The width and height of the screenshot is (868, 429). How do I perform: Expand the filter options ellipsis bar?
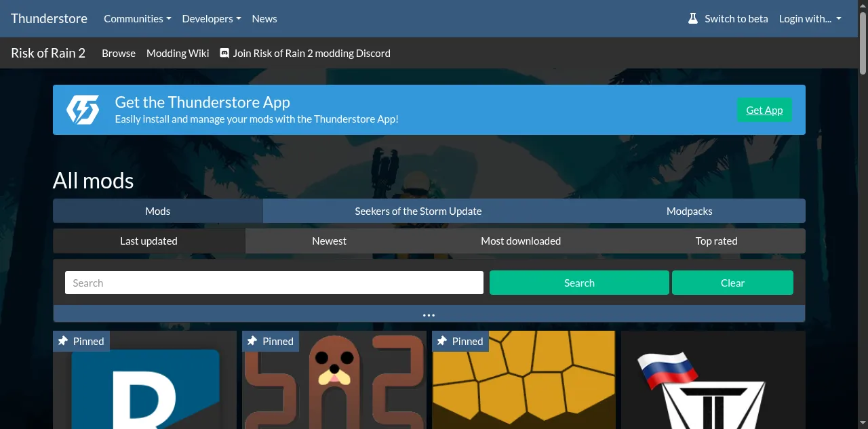429,314
